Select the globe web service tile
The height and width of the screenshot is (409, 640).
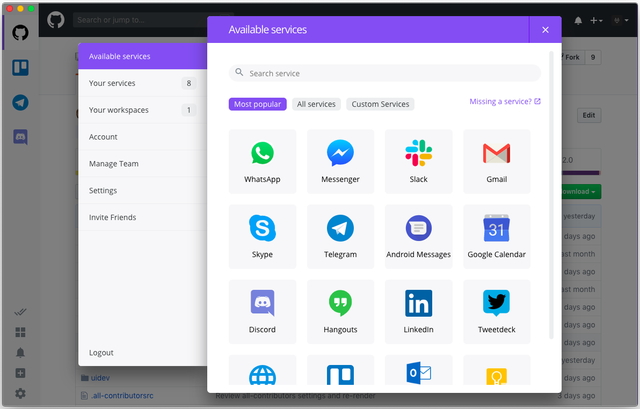tap(262, 370)
